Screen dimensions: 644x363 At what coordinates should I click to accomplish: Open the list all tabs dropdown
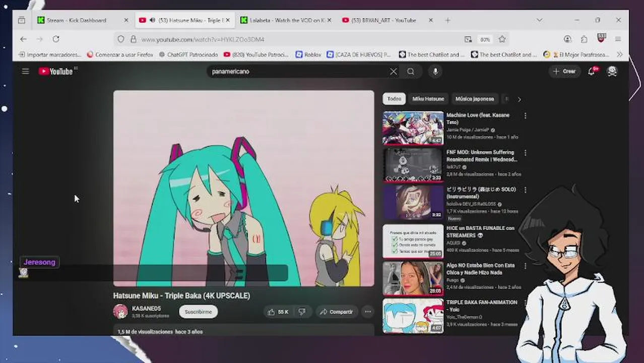click(539, 20)
